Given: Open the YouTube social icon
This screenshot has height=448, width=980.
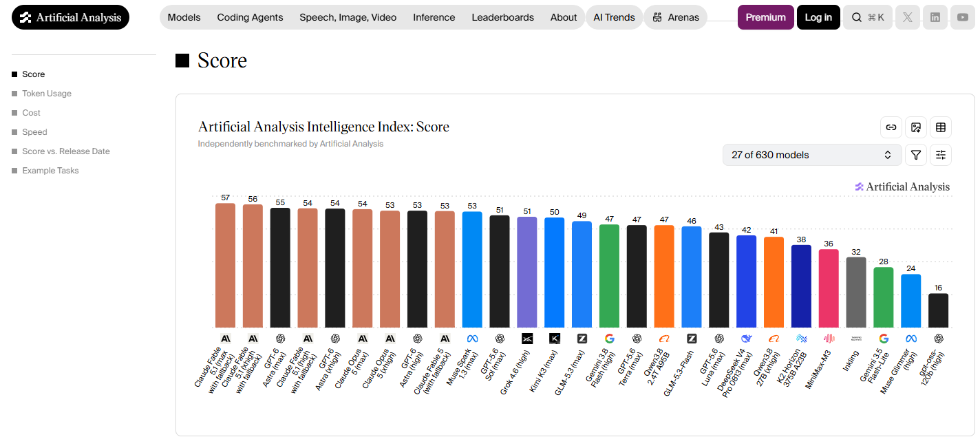Looking at the screenshot, I should pyautogui.click(x=962, y=17).
